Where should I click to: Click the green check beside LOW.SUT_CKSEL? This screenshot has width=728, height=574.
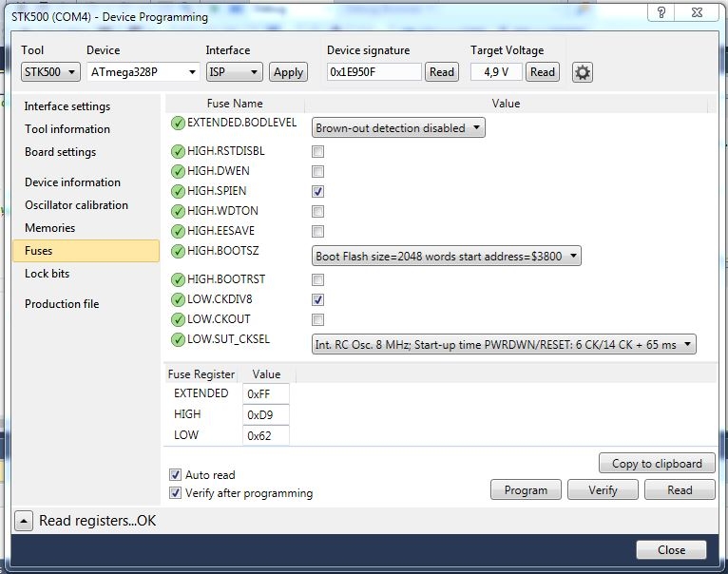tap(178, 339)
